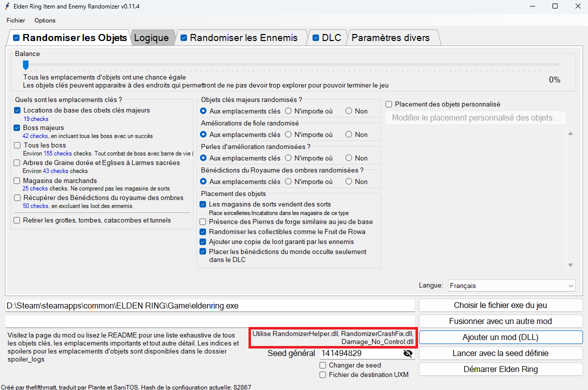Uncheck Ajouter une copie de loot garanti
The height and width of the screenshot is (390, 588).
203,242
